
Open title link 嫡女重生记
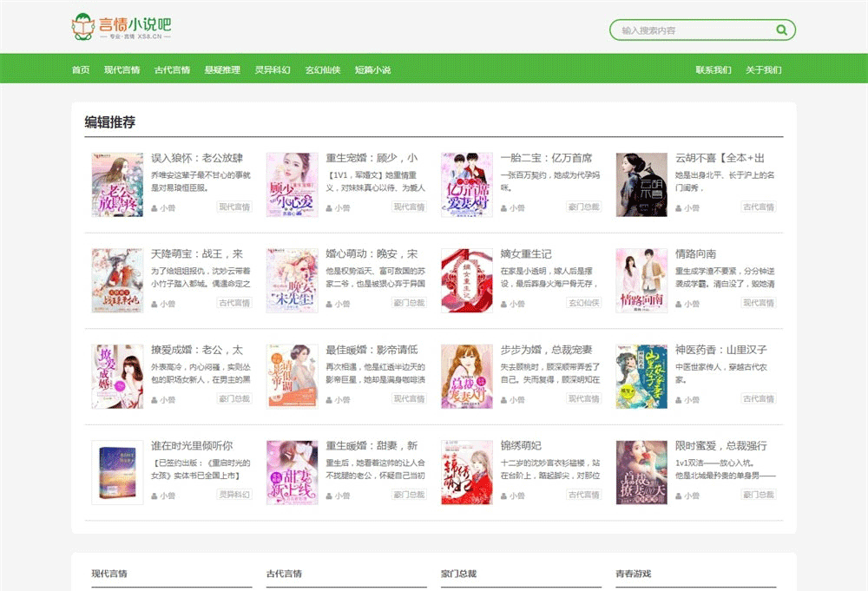point(526,253)
